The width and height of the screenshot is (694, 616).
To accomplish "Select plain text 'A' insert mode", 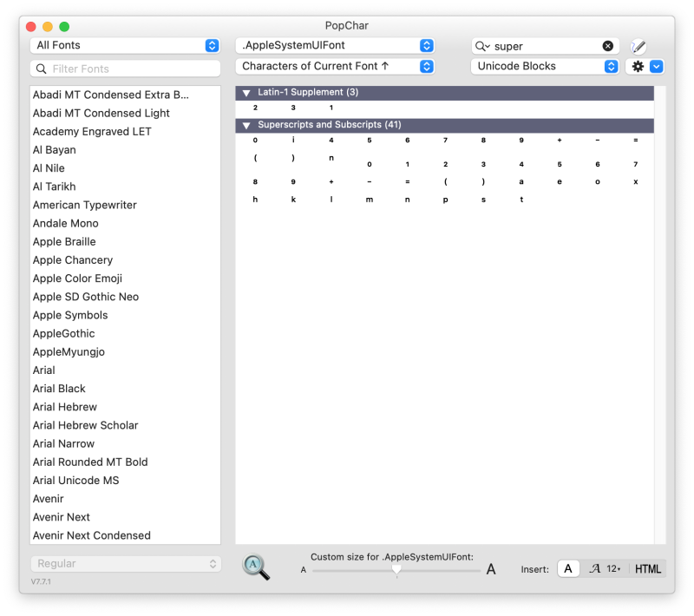I will (x=568, y=568).
